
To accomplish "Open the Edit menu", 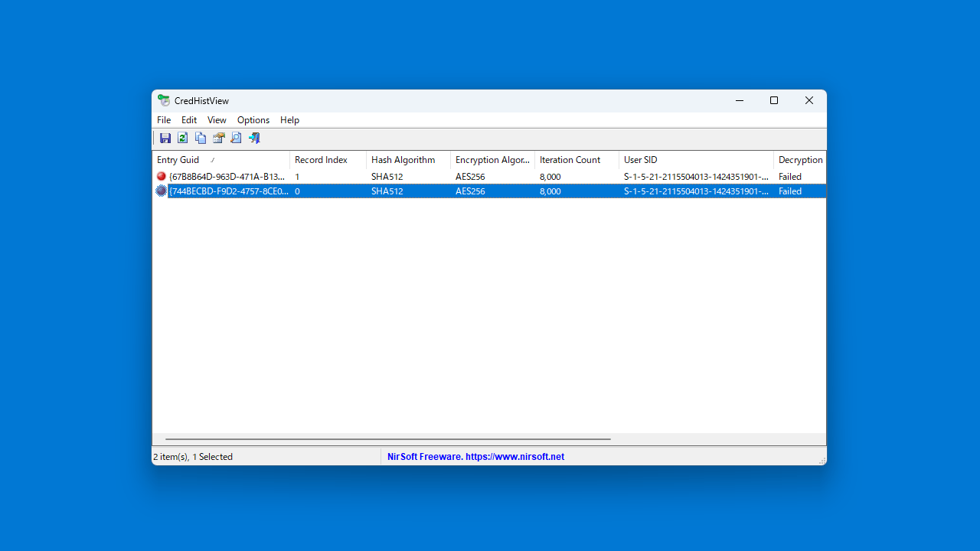I will [x=189, y=120].
